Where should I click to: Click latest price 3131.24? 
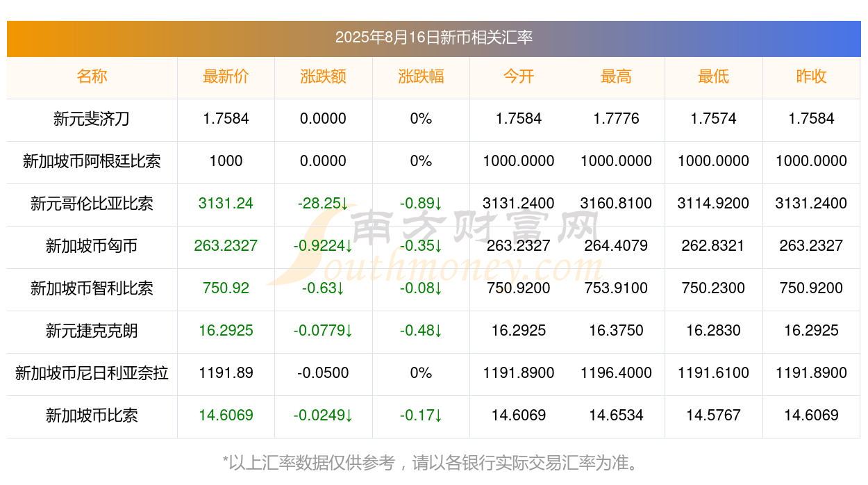click(x=226, y=204)
